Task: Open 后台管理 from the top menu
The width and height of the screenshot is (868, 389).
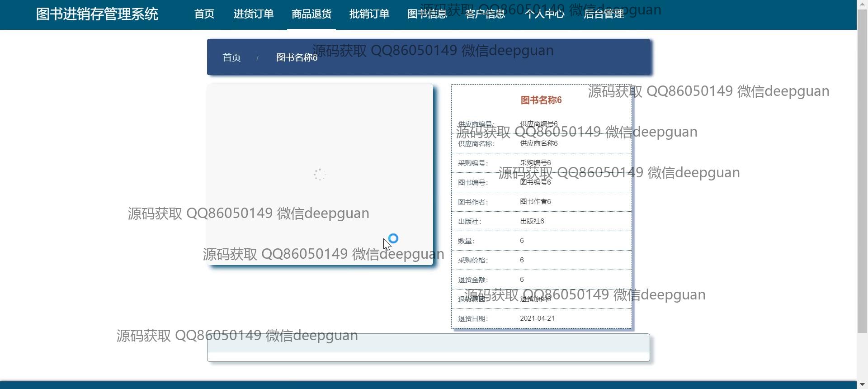Action: pyautogui.click(x=604, y=14)
